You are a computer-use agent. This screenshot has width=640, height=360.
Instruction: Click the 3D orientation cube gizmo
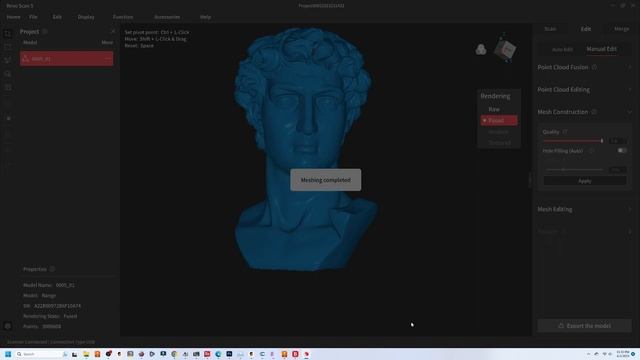pos(505,49)
